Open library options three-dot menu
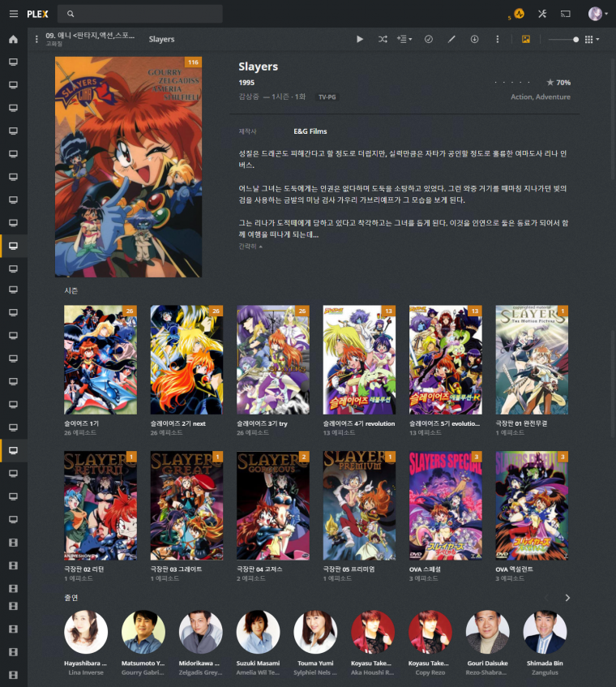This screenshot has width=616, height=687. click(x=36, y=39)
